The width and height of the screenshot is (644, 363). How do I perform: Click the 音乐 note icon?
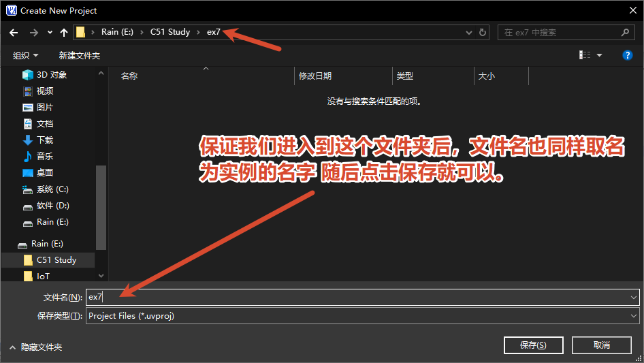click(x=27, y=156)
